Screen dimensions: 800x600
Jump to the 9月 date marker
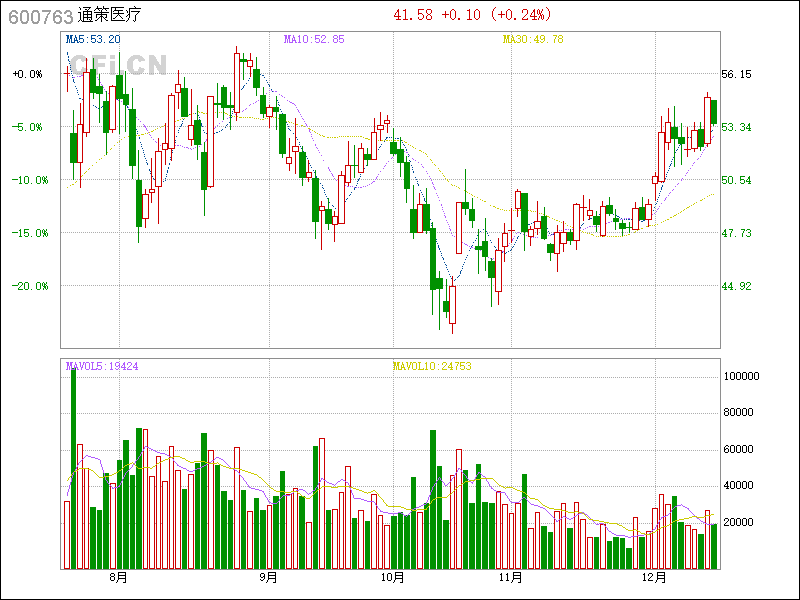pyautogui.click(x=267, y=577)
